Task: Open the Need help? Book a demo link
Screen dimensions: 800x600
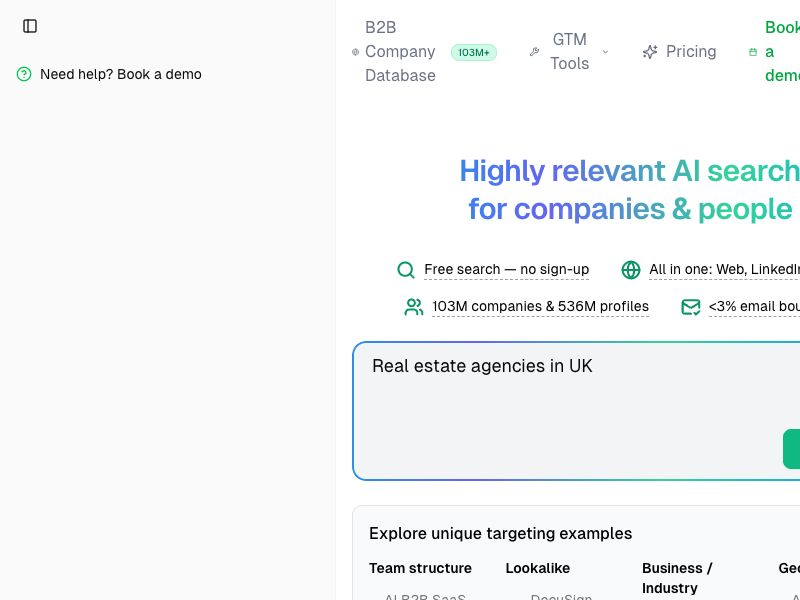Action: coord(121,74)
